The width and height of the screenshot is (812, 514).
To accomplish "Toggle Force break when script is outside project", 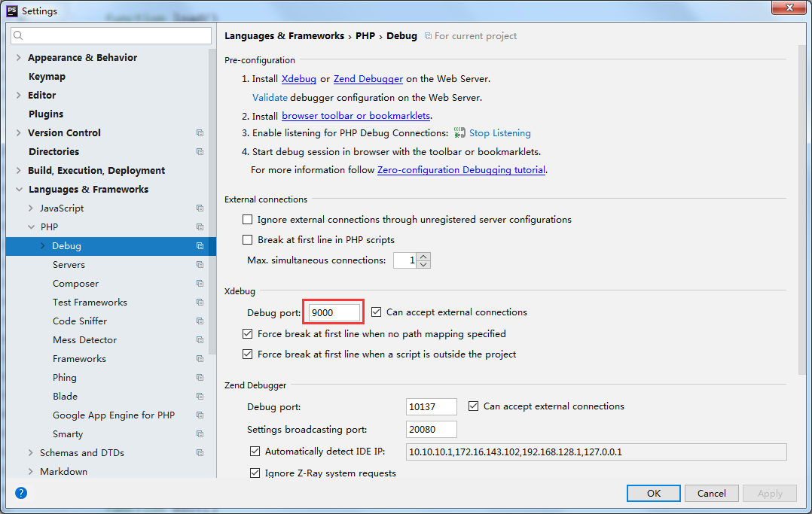I will pos(248,354).
